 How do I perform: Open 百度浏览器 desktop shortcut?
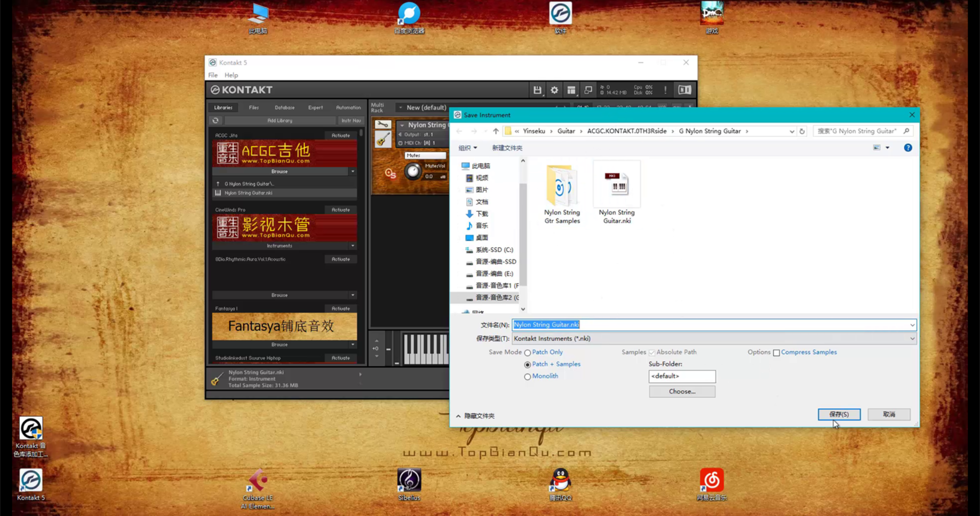(x=409, y=18)
